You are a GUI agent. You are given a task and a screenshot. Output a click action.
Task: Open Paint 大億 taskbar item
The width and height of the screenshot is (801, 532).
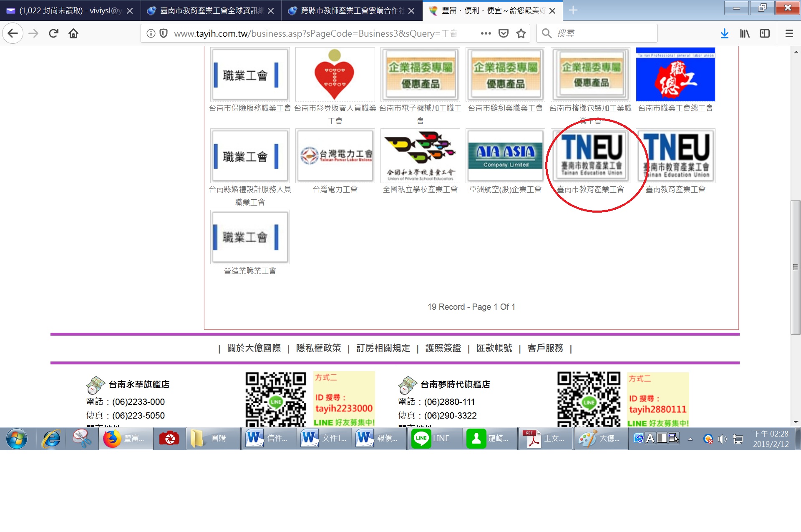pos(601,439)
